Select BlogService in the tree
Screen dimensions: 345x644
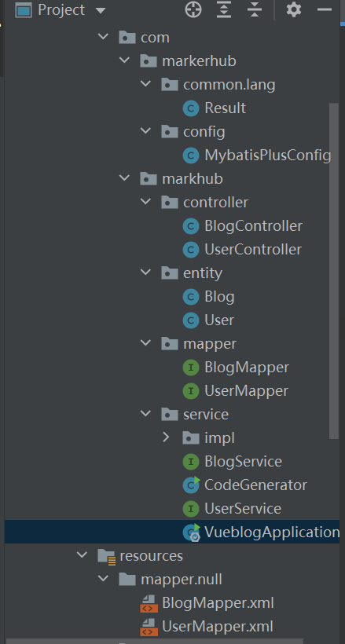pos(244,462)
